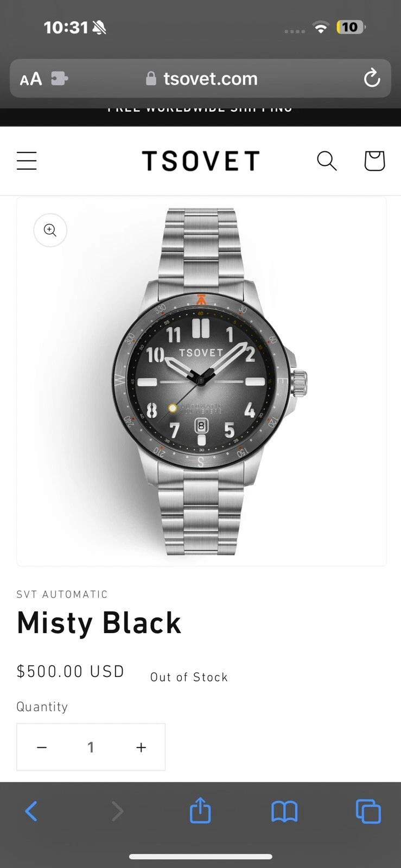The width and height of the screenshot is (401, 868).
Task: Tap the free worldwide shipping banner
Action: pyautogui.click(x=200, y=110)
